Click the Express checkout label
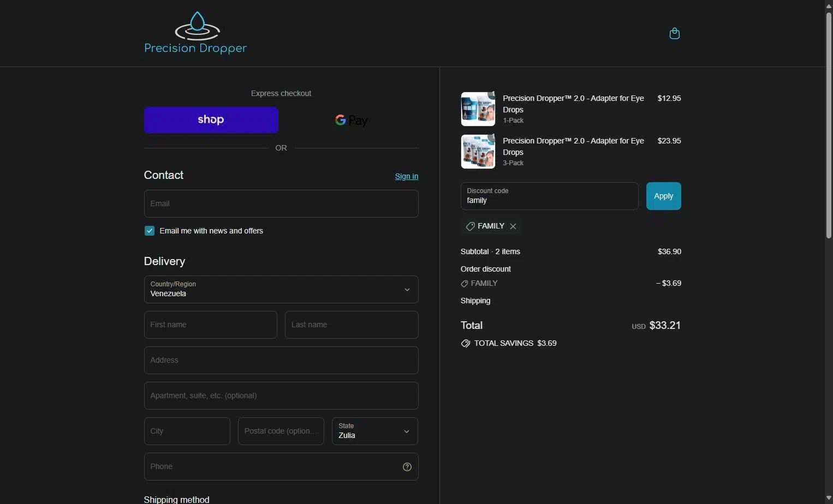The width and height of the screenshot is (833, 504). pyautogui.click(x=281, y=94)
